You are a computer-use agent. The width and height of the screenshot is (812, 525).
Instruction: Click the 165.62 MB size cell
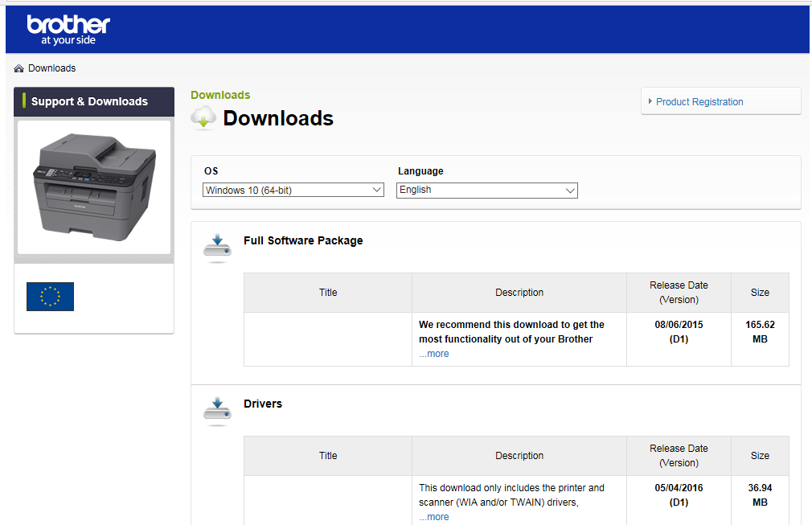[x=760, y=339]
